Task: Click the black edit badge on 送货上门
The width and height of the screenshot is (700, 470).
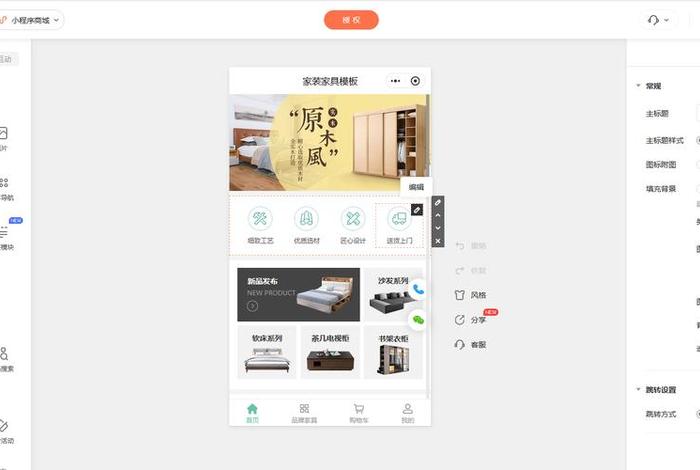Action: pos(417,209)
